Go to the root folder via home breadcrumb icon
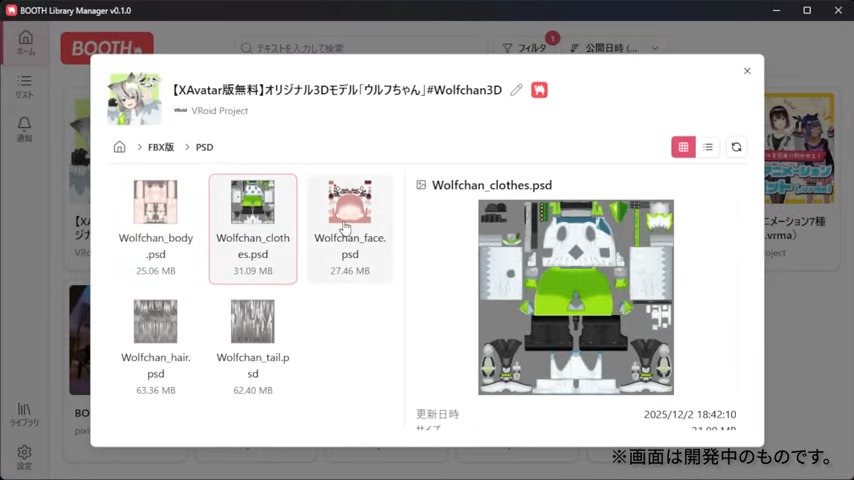854x480 pixels. tap(120, 147)
